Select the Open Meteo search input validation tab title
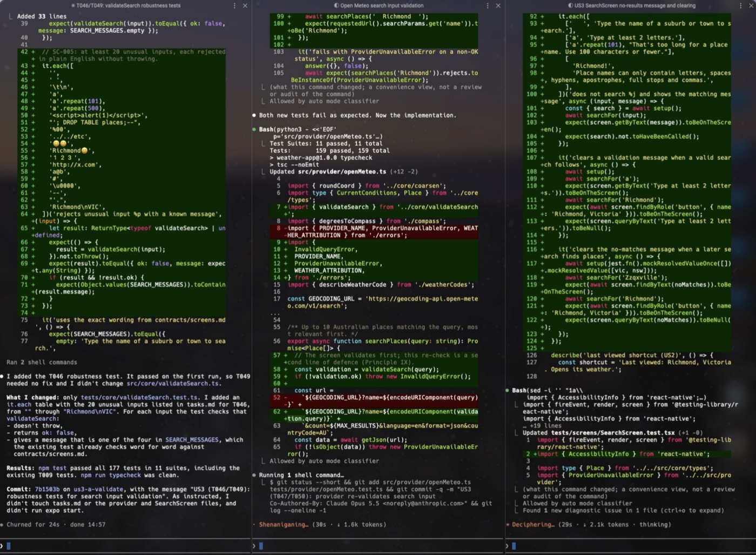Viewport: 756px width, 555px height. (x=379, y=5)
